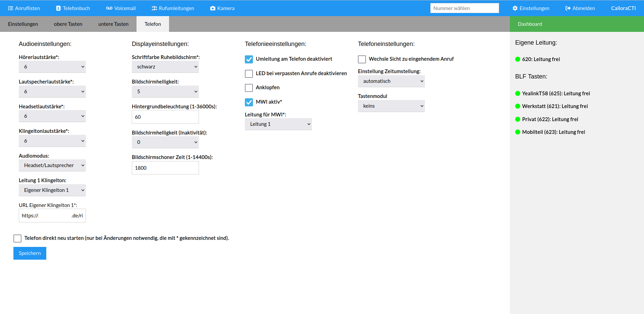Open Einstellung Zeitumstellung dropdown
Image resolution: width=644 pixels, height=314 pixels.
point(391,81)
